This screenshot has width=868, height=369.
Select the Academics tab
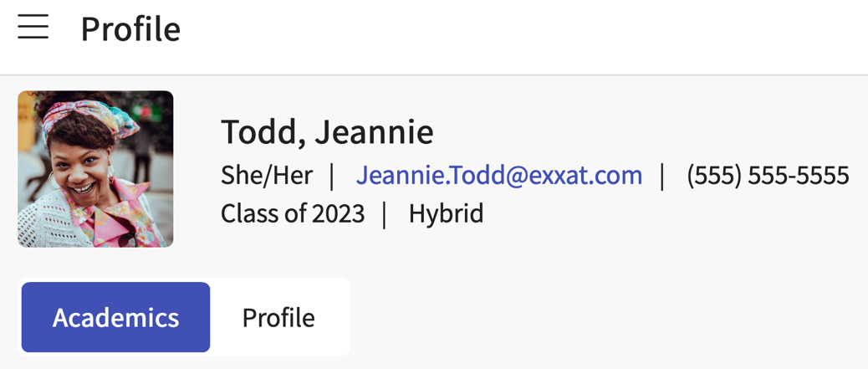115,317
